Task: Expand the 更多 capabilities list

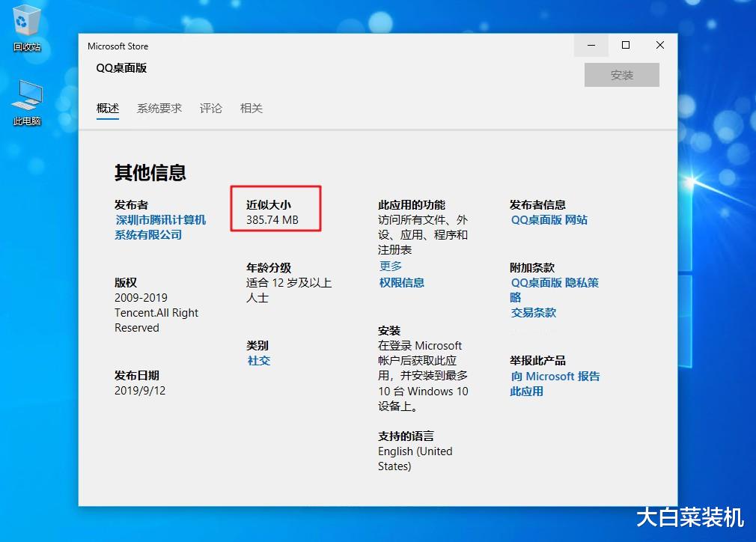Action: click(390, 265)
